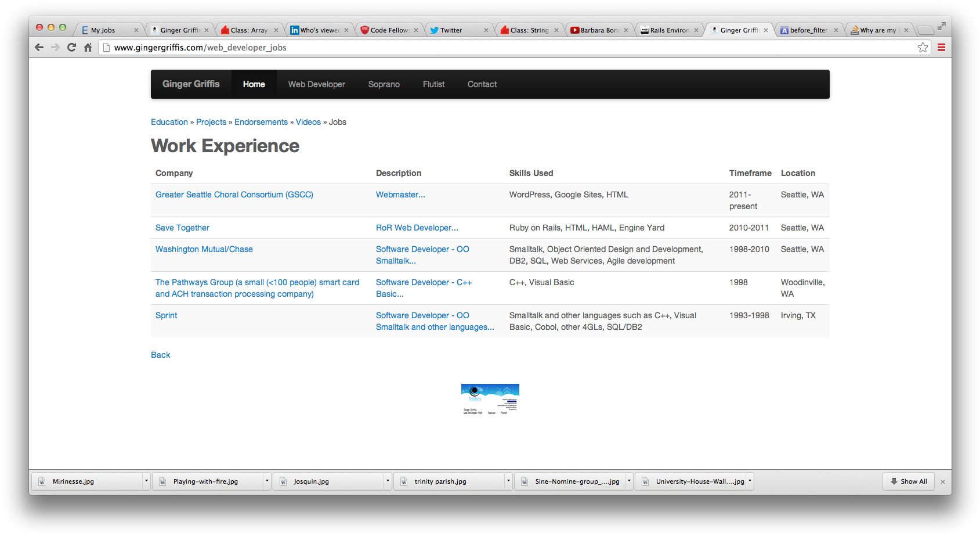
Task: Click the Work Experience heading
Action: [225, 146]
